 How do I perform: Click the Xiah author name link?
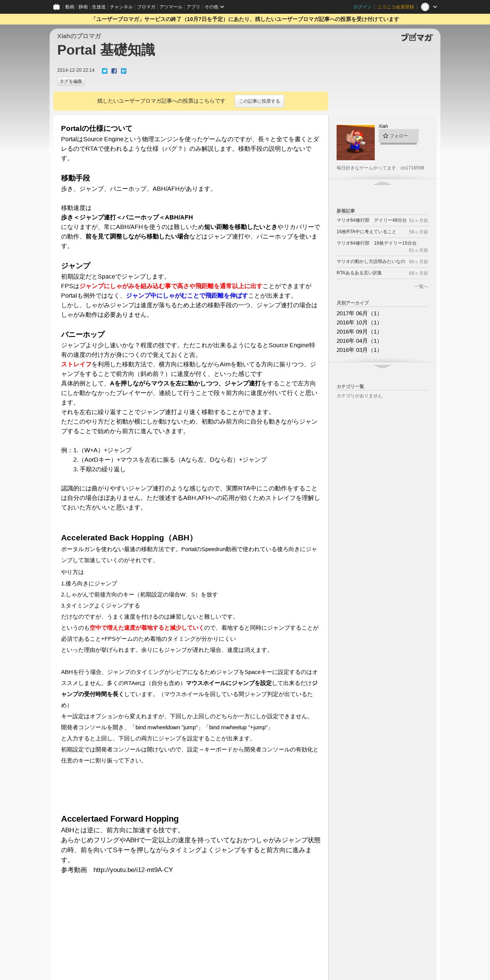383,126
